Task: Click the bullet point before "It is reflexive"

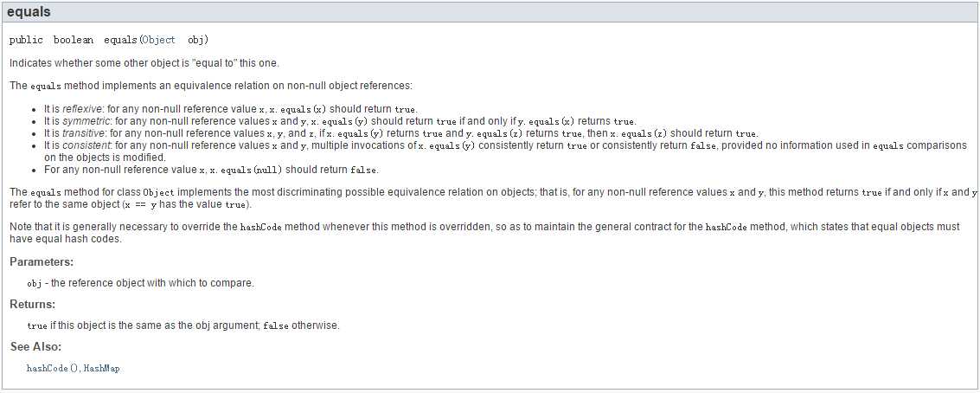Action: point(33,110)
